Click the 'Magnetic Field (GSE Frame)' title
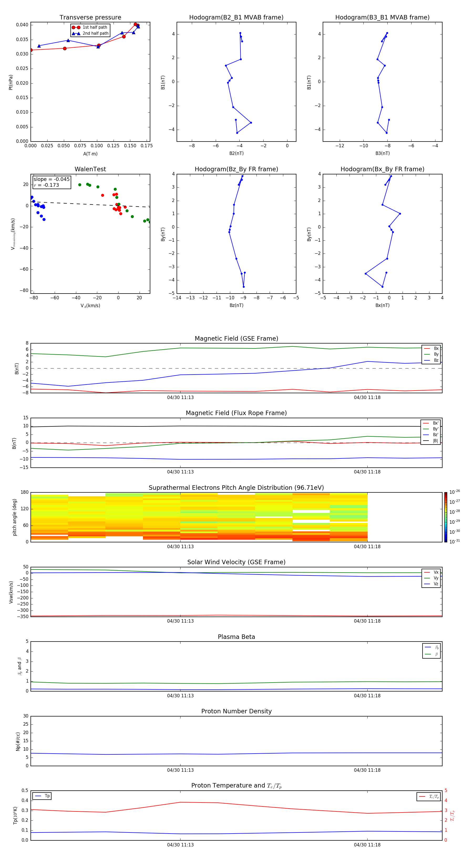This screenshot has height=868, width=473. (x=236, y=339)
